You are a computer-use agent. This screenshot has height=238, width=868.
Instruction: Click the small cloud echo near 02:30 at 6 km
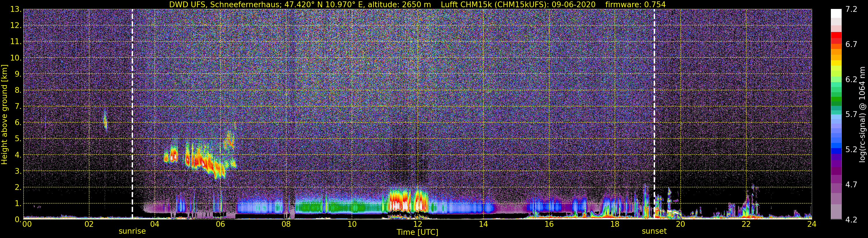(x=105, y=121)
